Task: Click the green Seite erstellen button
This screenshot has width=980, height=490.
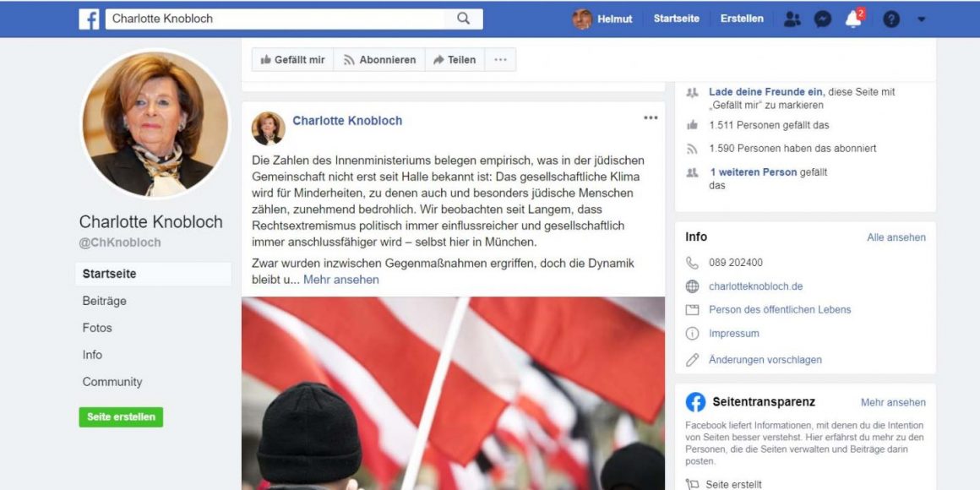Action: [122, 416]
